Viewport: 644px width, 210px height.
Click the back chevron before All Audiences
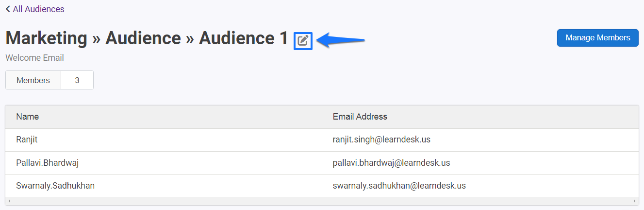click(8, 9)
